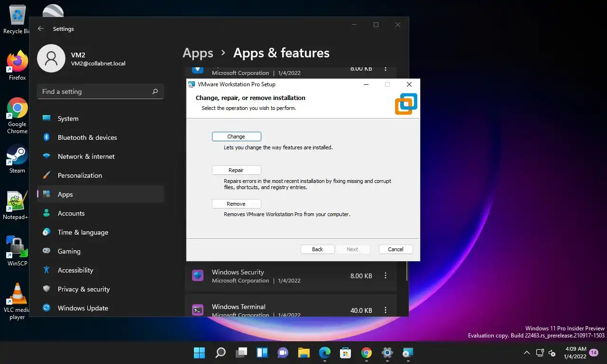Viewport: 607px width, 364px height.
Task: Select Apps in the Settings sidebar
Action: click(101, 194)
